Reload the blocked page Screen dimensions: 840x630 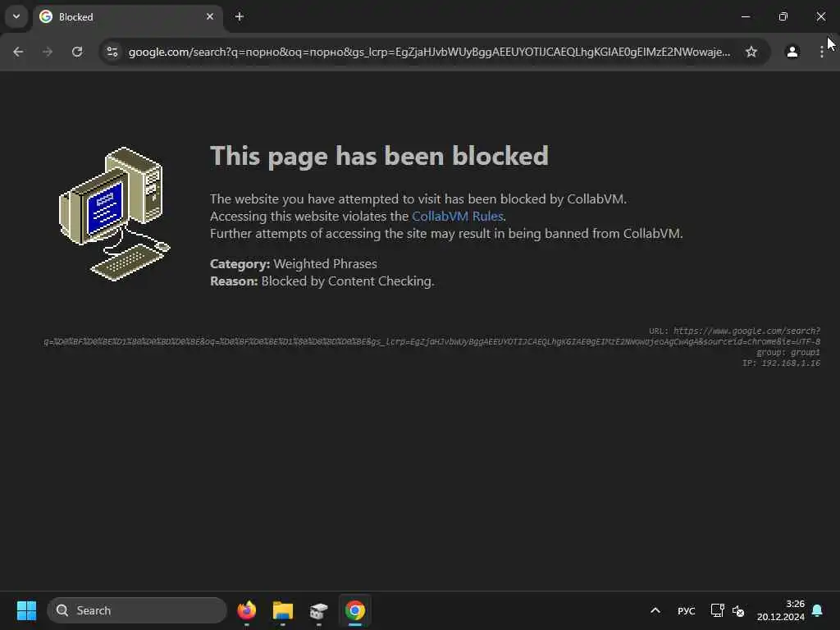coord(77,52)
